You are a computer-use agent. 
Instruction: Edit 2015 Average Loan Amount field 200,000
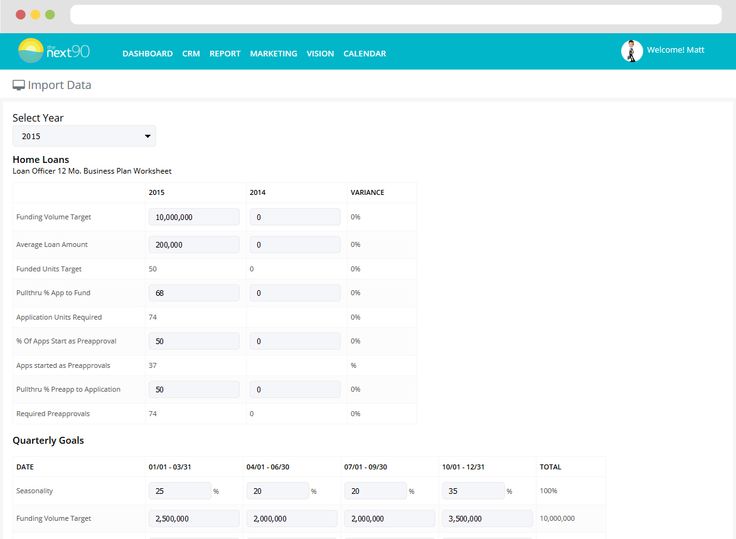coord(194,245)
